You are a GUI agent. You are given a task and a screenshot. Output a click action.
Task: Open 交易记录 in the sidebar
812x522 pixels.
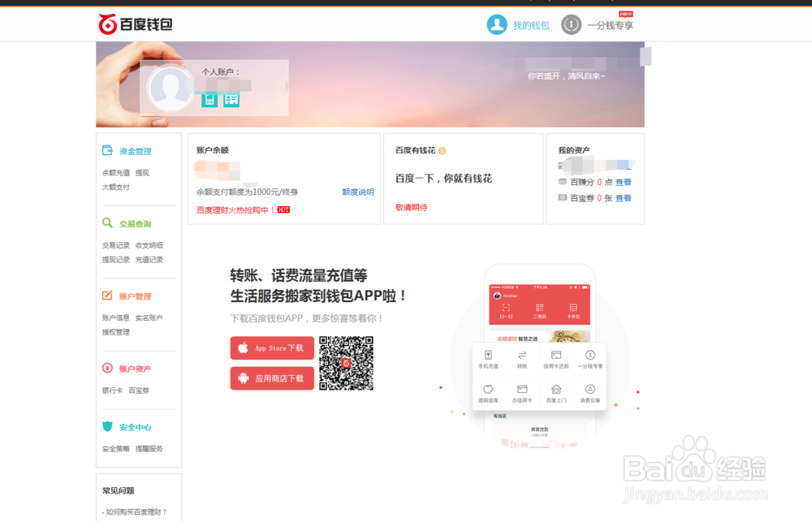[116, 245]
